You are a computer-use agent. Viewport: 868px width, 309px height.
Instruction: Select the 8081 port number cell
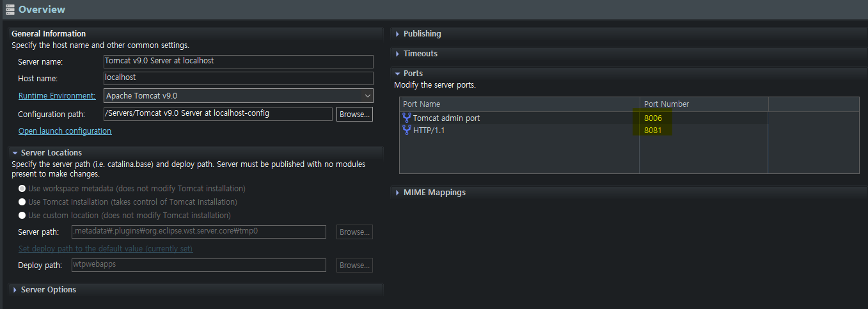pos(704,130)
